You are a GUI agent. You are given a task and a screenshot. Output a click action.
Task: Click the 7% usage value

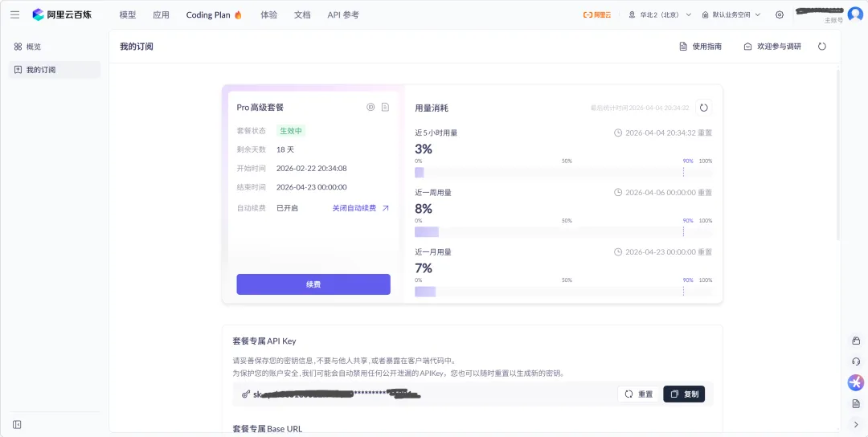click(424, 269)
